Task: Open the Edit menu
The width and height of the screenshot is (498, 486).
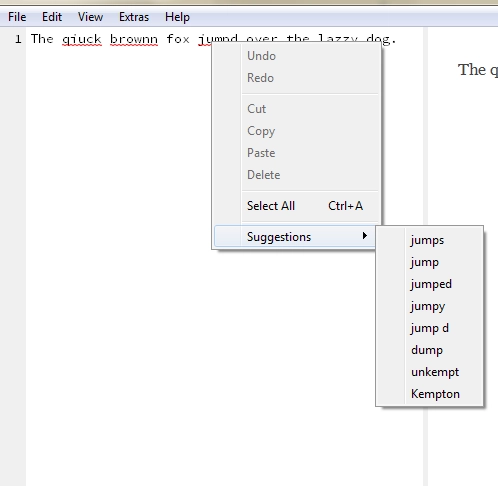Action: [x=52, y=17]
